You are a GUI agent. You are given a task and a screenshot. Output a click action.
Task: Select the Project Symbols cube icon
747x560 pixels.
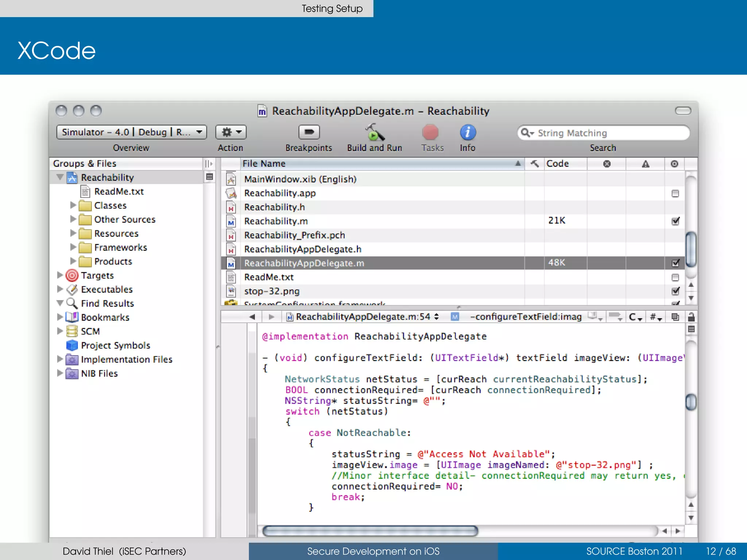pyautogui.click(x=72, y=345)
